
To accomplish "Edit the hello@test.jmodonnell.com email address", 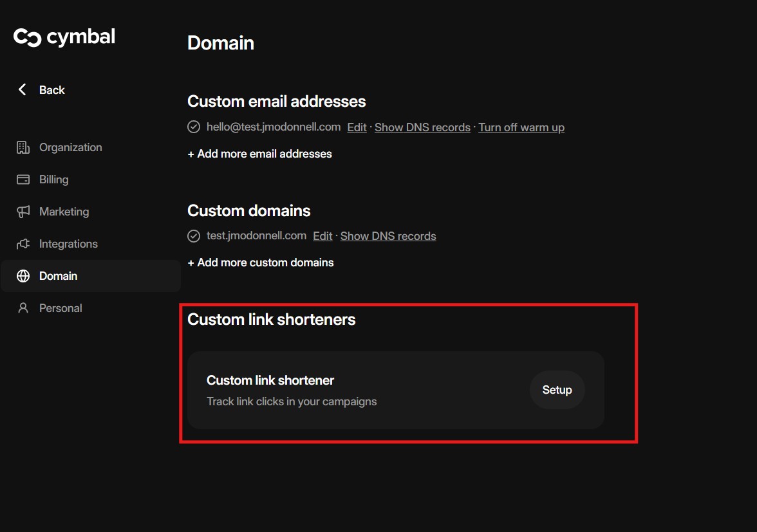I will click(357, 127).
